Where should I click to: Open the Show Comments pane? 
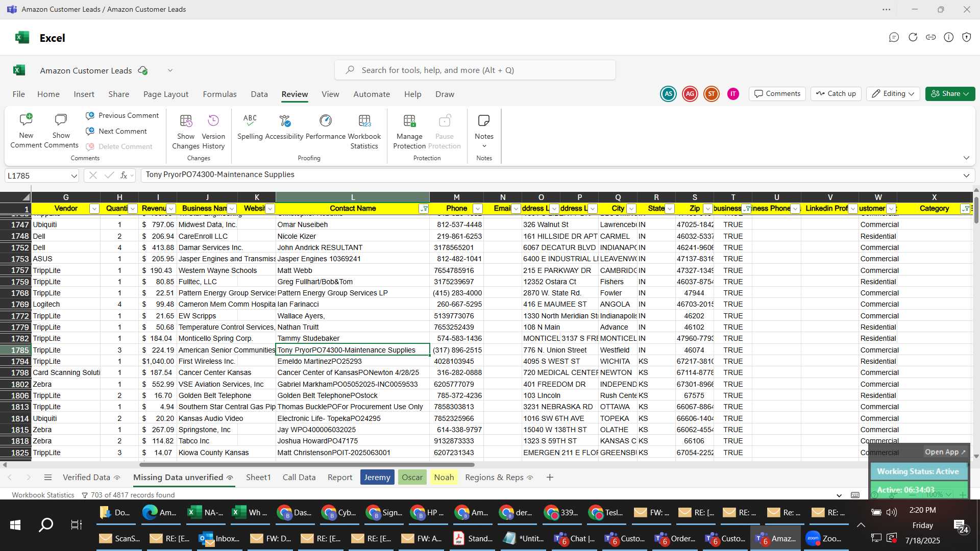(61, 131)
